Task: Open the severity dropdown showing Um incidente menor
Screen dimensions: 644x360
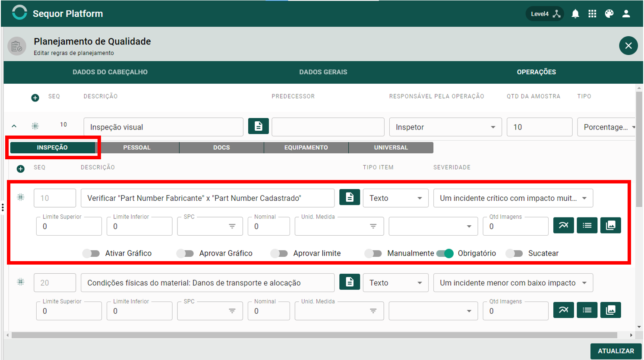Action: (513, 283)
